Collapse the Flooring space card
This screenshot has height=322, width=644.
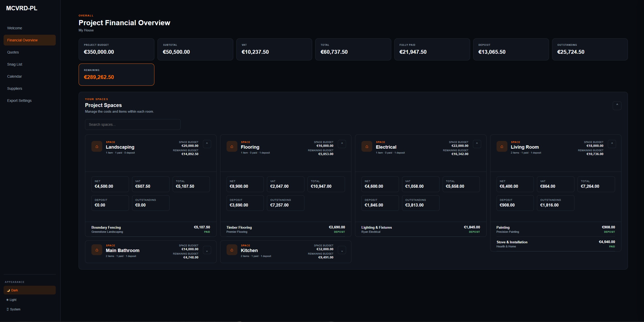click(342, 144)
